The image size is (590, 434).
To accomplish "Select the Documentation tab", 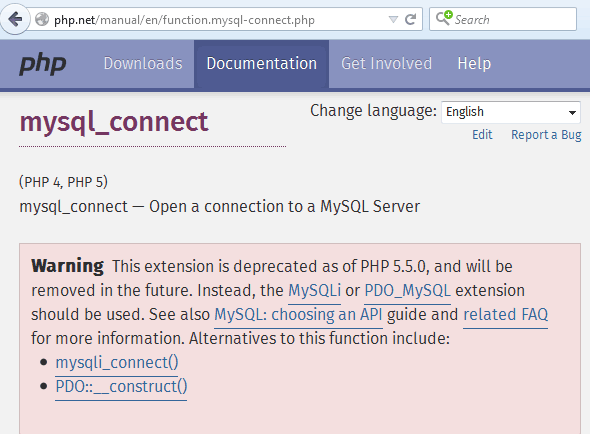I will point(262,64).
